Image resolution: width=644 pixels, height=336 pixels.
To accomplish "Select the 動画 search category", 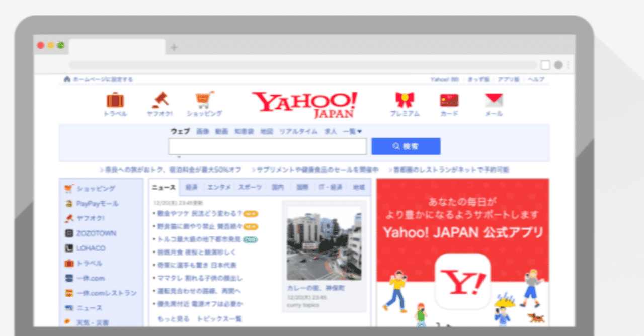I will (221, 131).
